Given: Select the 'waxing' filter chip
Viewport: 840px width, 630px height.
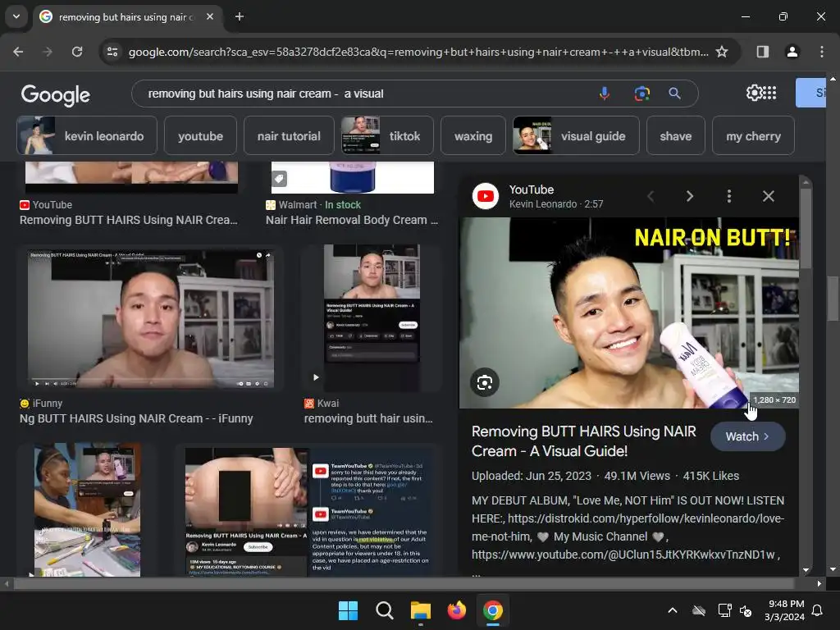Looking at the screenshot, I should coord(473,136).
